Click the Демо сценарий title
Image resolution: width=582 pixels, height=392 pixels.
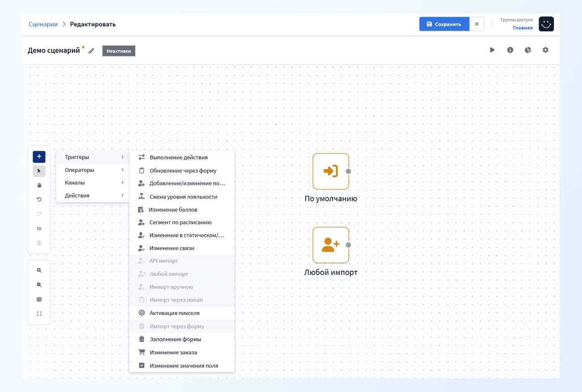click(54, 51)
